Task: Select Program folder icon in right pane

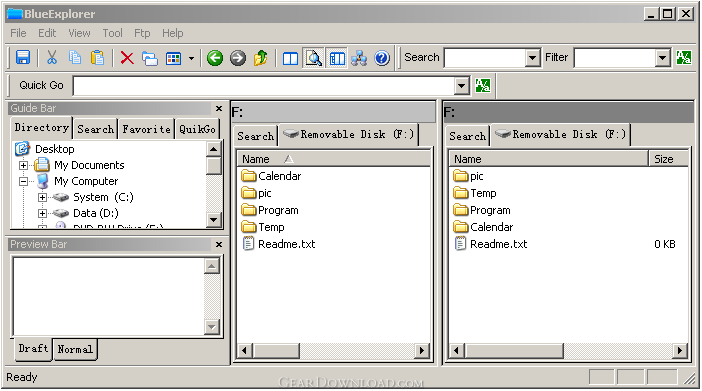Action: (x=460, y=210)
